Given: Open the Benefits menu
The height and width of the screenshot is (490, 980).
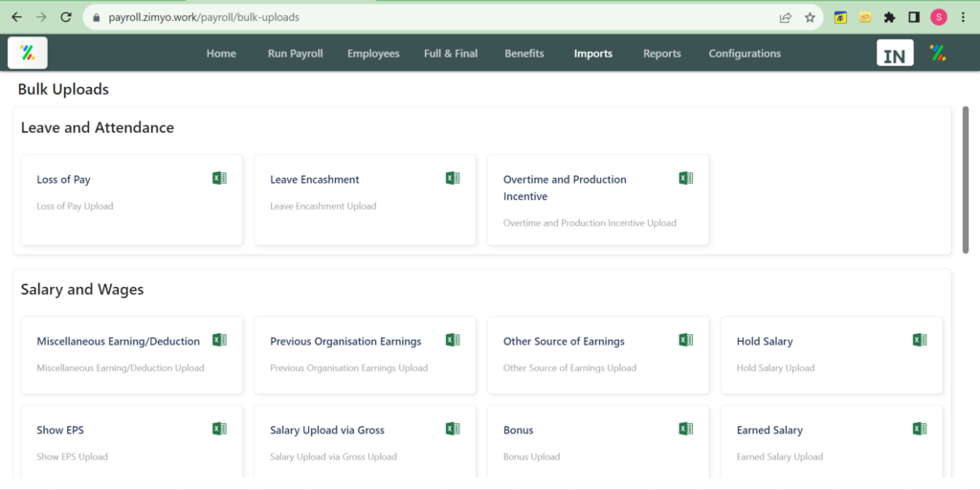Looking at the screenshot, I should tap(524, 54).
